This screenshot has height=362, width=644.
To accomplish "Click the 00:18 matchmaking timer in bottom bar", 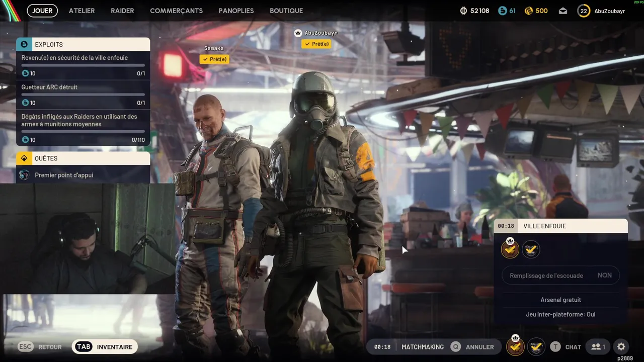I will pos(382,347).
